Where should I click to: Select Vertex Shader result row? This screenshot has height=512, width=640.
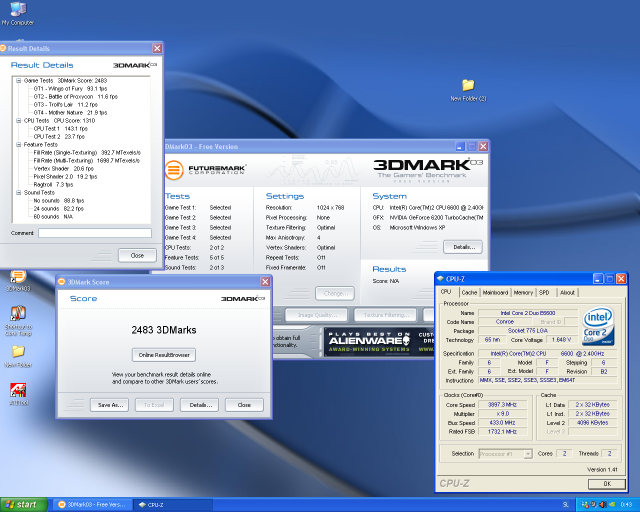(63, 169)
